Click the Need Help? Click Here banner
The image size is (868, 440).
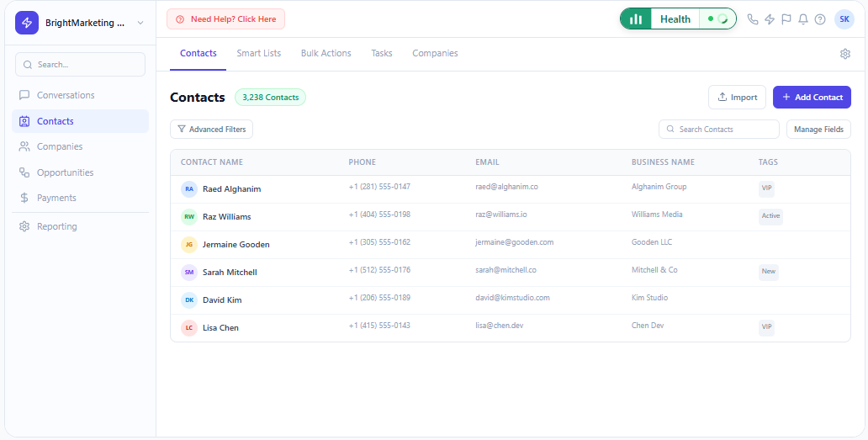coord(226,19)
